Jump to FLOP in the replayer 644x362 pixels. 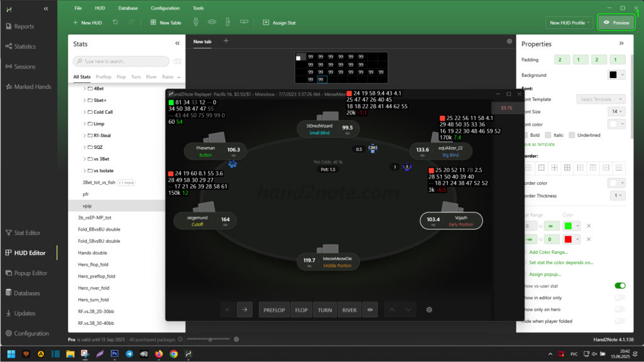pyautogui.click(x=301, y=310)
